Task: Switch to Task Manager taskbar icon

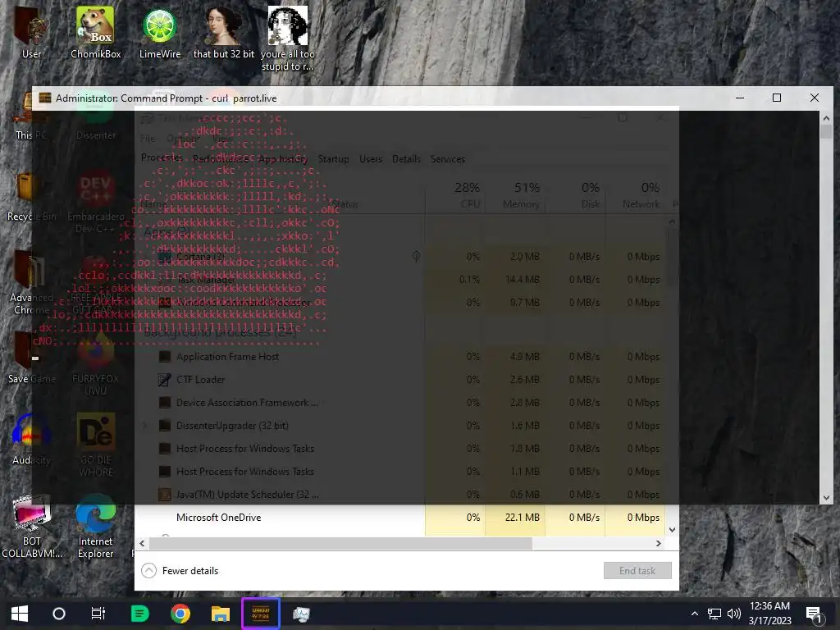Action: pos(301,614)
